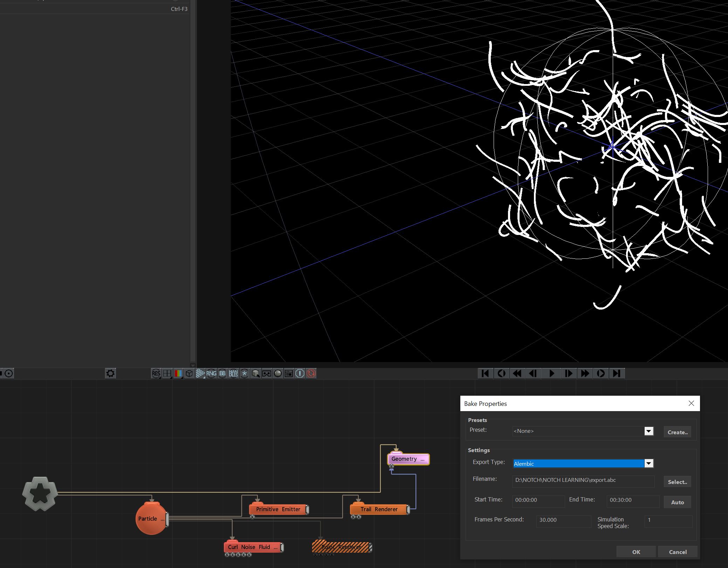Confirm bake with OK button

[636, 552]
